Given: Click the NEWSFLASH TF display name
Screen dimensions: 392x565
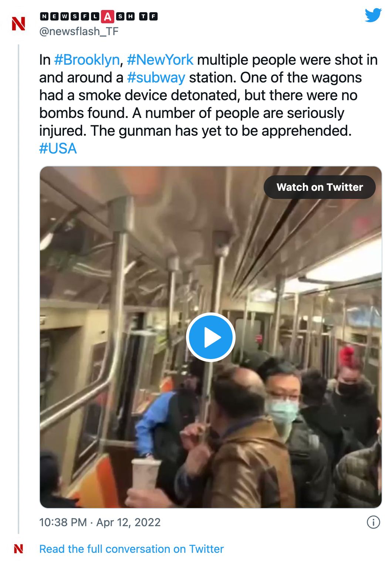Looking at the screenshot, I should [99, 17].
